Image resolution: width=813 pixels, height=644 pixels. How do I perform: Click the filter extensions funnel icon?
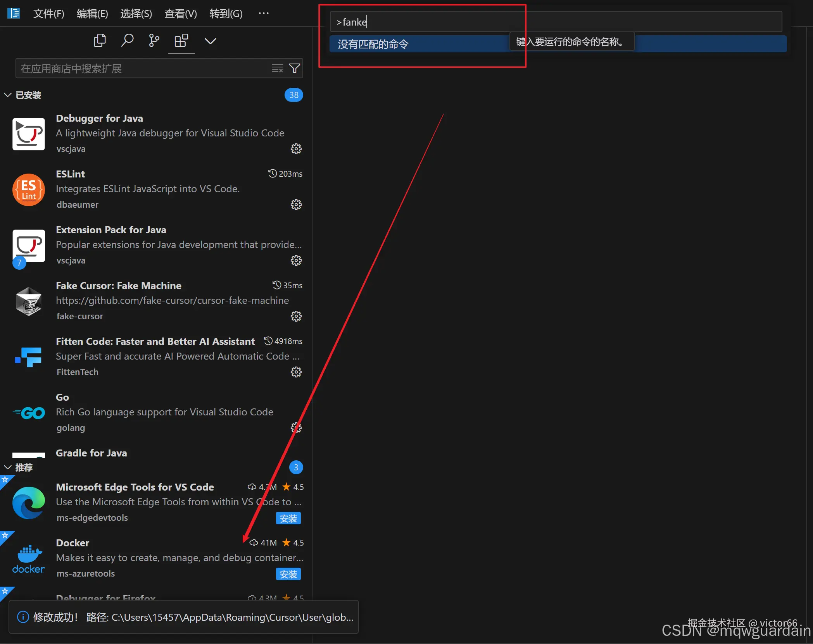(x=295, y=69)
